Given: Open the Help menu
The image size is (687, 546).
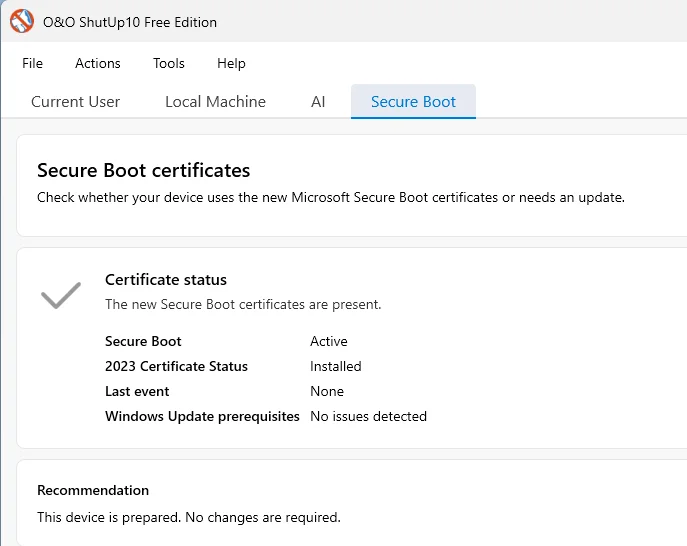Looking at the screenshot, I should 231,63.
